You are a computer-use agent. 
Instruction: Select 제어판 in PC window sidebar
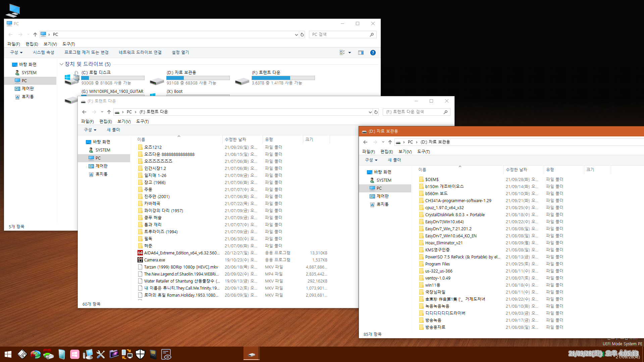coord(28,88)
